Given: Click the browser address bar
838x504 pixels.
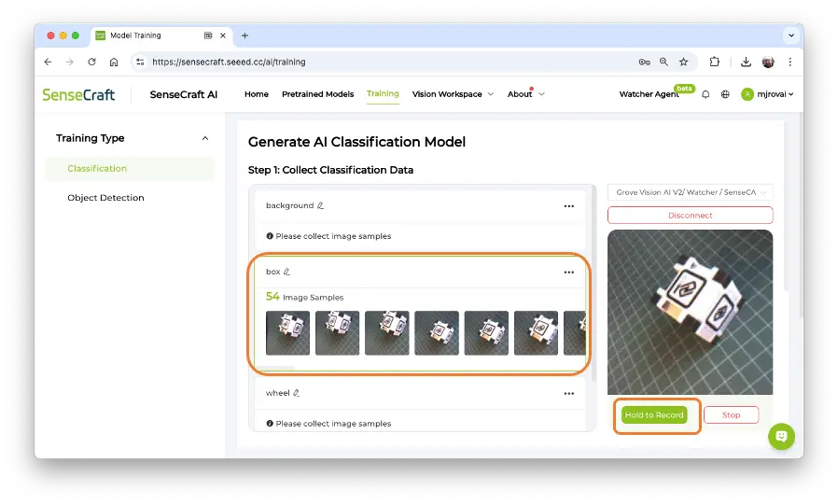Looking at the screenshot, I should click(x=373, y=62).
